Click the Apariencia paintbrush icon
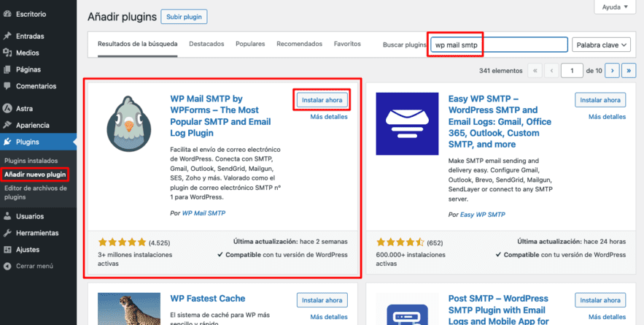644x325 pixels. click(x=7, y=125)
